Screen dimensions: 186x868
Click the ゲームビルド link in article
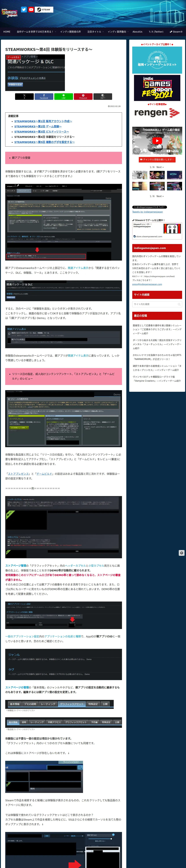click(x=44, y=474)
